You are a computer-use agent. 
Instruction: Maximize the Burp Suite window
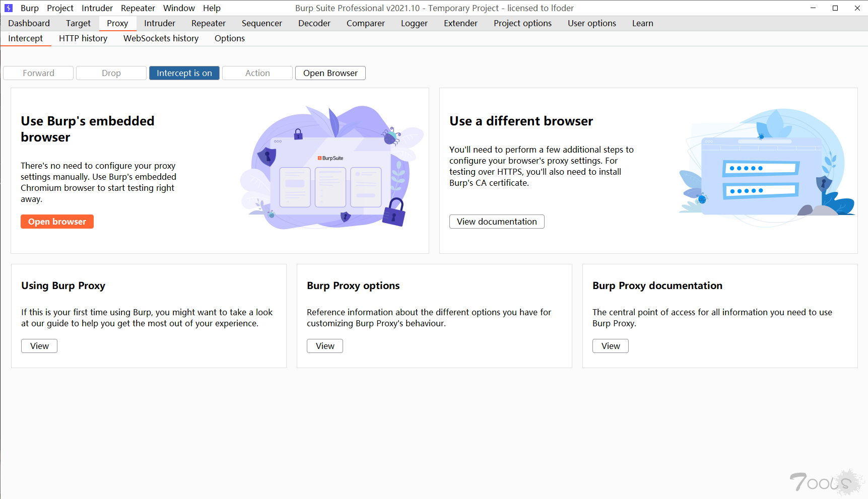coord(835,8)
